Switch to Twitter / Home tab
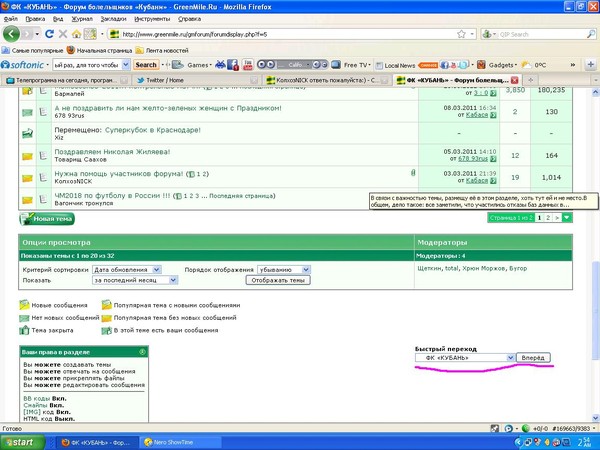Viewport: 600px width, 450px height. click(197, 80)
